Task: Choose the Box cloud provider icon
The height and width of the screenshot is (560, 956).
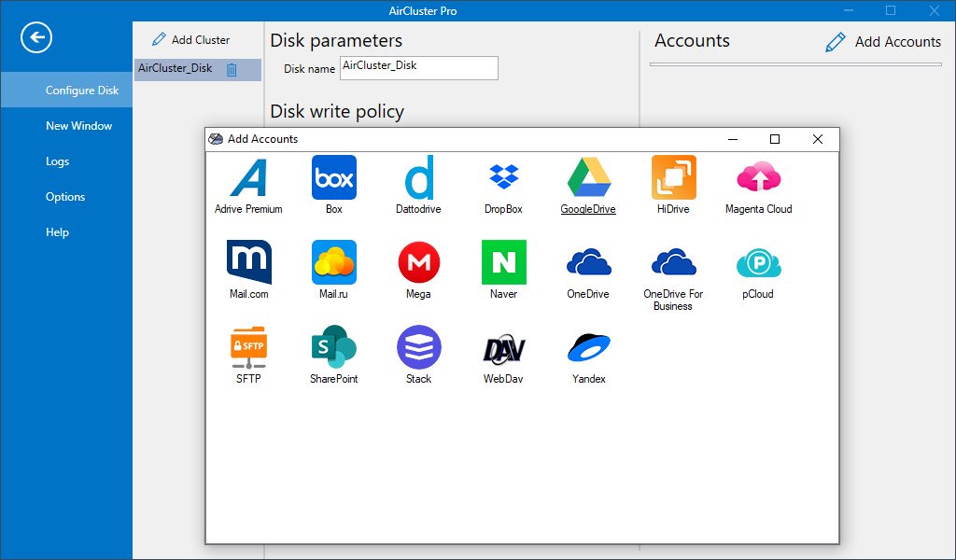Action: tap(333, 177)
